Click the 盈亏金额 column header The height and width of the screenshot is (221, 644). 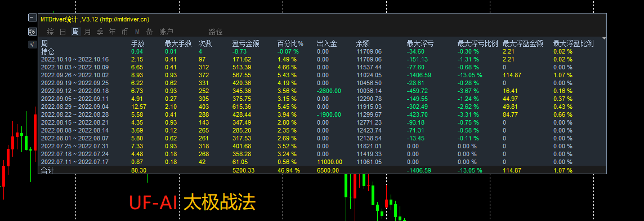click(245, 43)
